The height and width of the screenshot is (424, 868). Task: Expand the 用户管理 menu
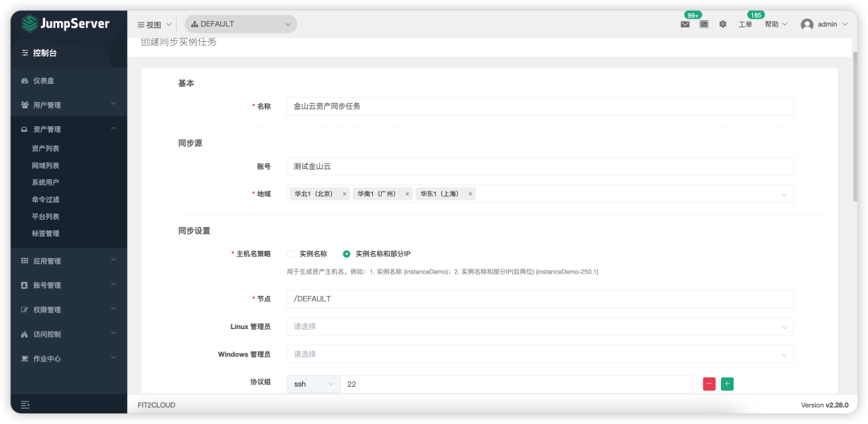point(68,105)
